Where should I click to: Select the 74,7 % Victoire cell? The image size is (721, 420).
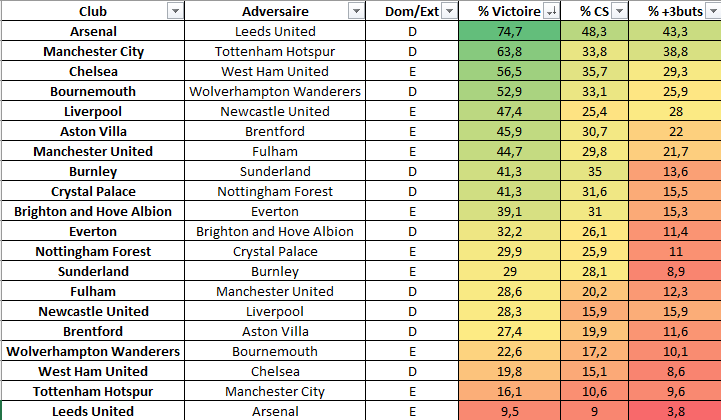pyautogui.click(x=509, y=31)
